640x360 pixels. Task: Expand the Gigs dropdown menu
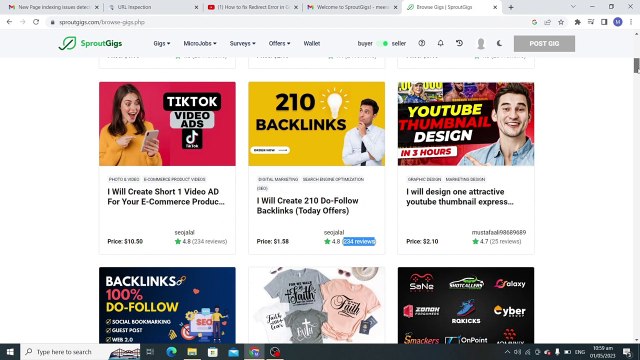point(162,43)
